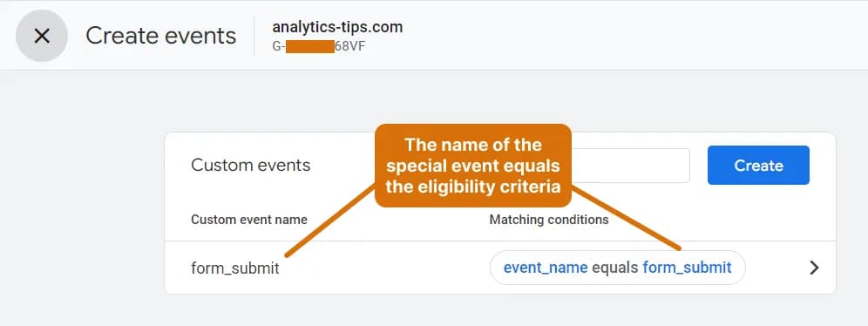This screenshot has height=326, width=868.
Task: Select the form_submit custom event name
Action: click(x=235, y=268)
